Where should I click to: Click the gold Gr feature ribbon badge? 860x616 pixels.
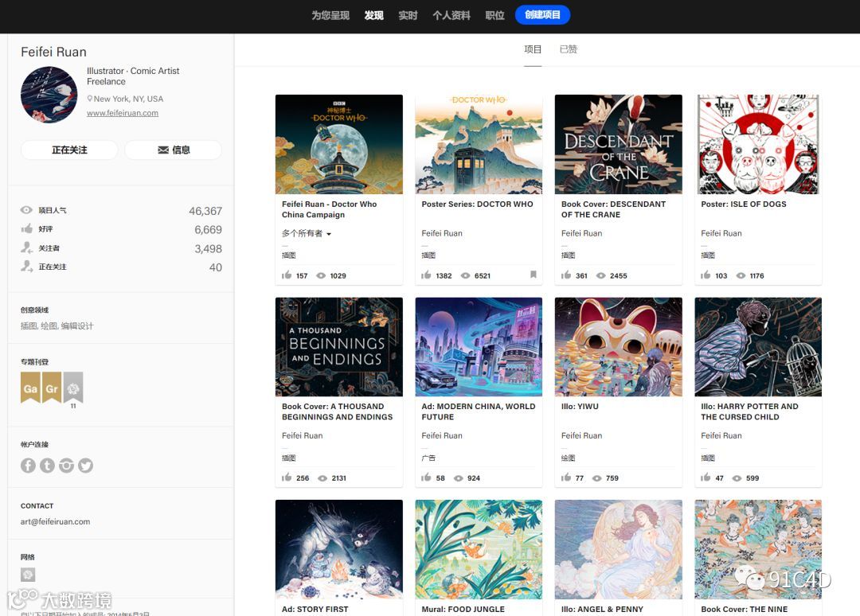tap(52, 388)
